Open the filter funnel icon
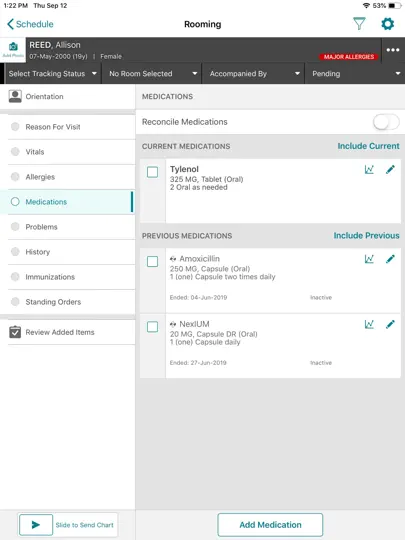405x540 pixels. pyautogui.click(x=359, y=24)
